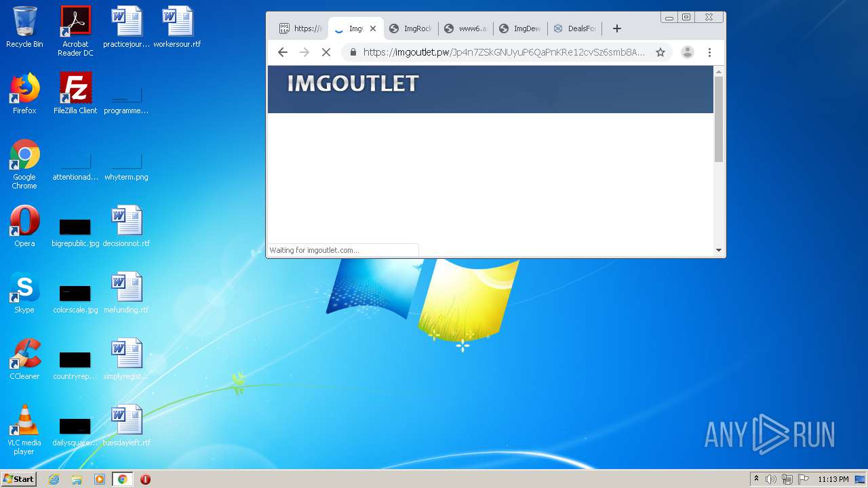
Task: Launch Acrobat Reader DC shortcut
Action: [75, 31]
